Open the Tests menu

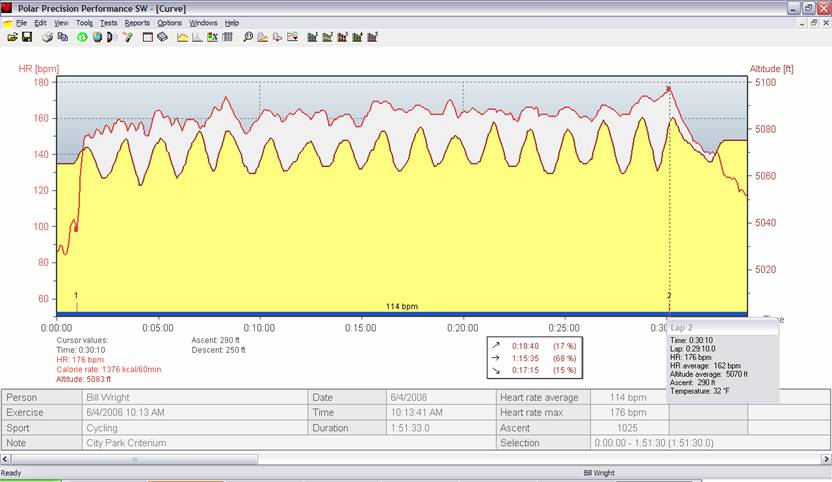pos(109,23)
